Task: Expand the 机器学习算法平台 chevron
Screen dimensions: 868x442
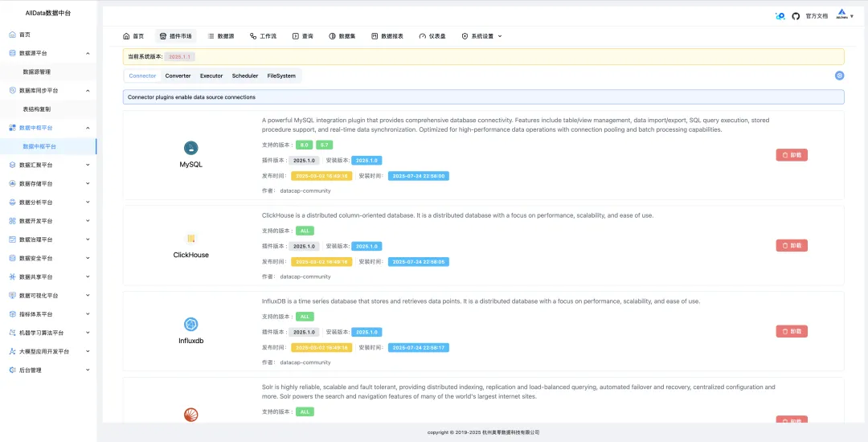Action: tap(88, 333)
